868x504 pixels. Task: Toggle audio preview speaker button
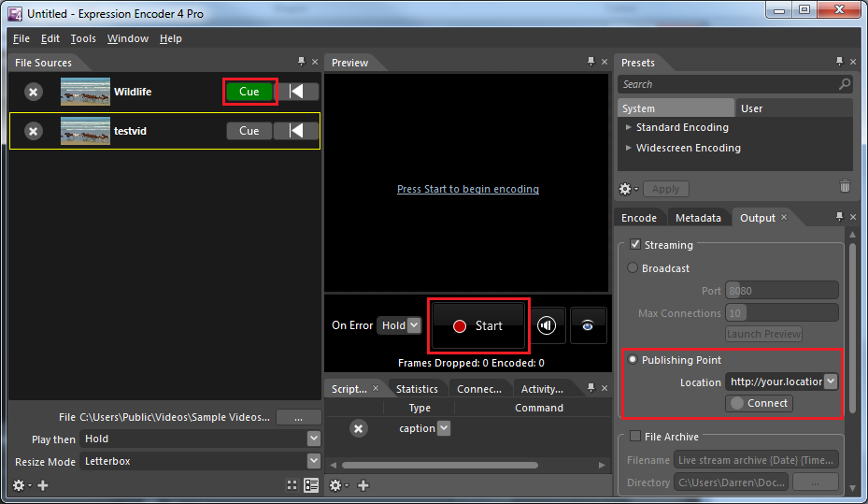[547, 325]
